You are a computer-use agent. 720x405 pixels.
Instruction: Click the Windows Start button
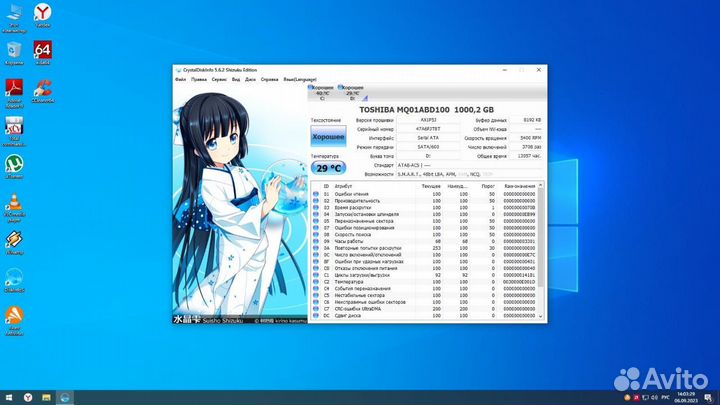point(9,397)
